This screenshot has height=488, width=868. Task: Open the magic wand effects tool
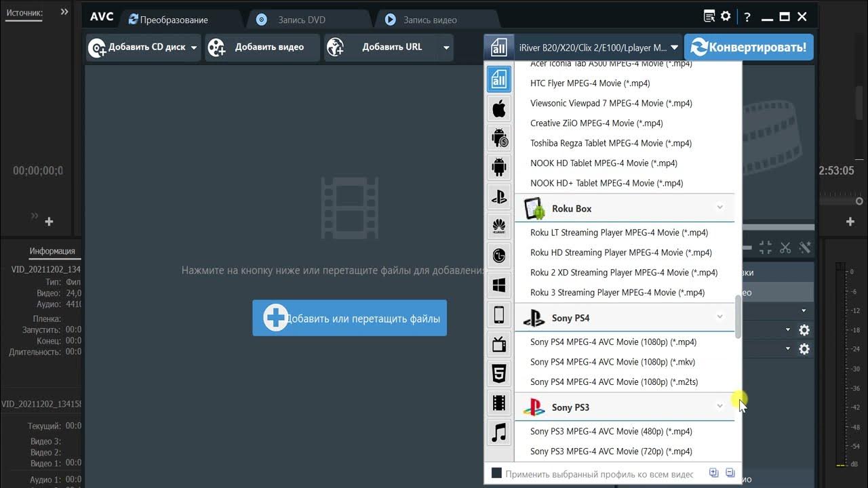pos(805,247)
